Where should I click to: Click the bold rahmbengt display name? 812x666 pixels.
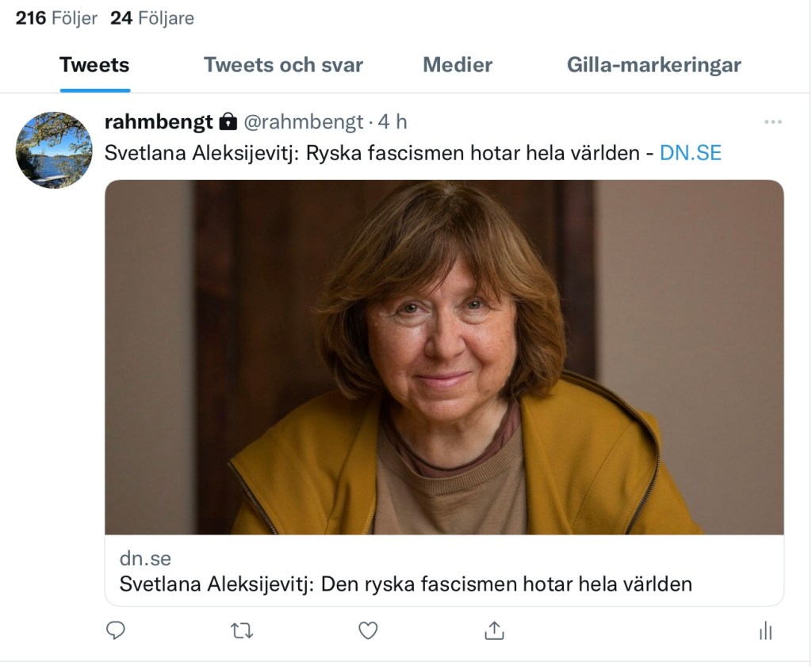point(159,122)
